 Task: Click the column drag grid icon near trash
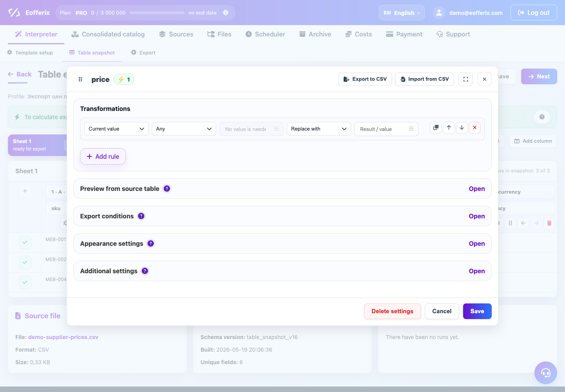(x=510, y=223)
